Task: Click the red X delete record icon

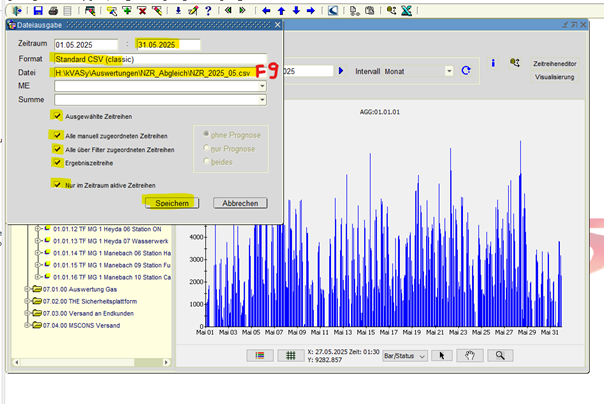Action: click(142, 11)
